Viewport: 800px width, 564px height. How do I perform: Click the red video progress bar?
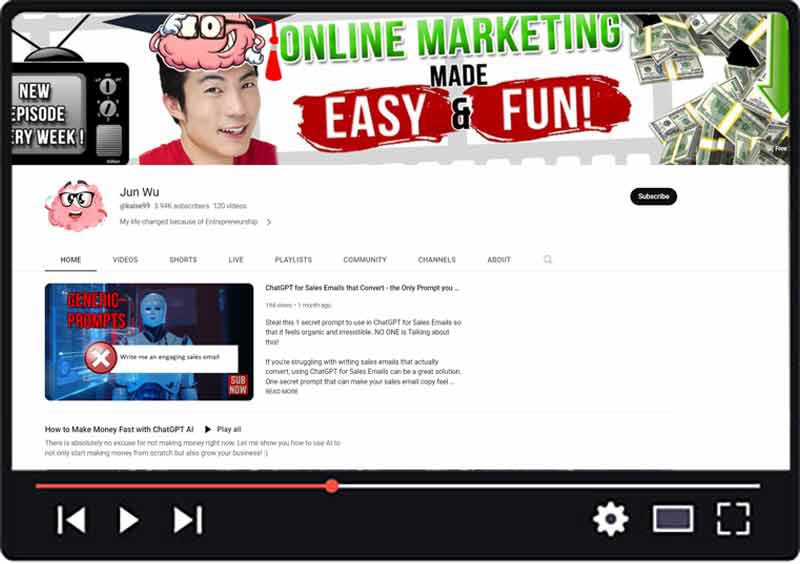pyautogui.click(x=180, y=486)
